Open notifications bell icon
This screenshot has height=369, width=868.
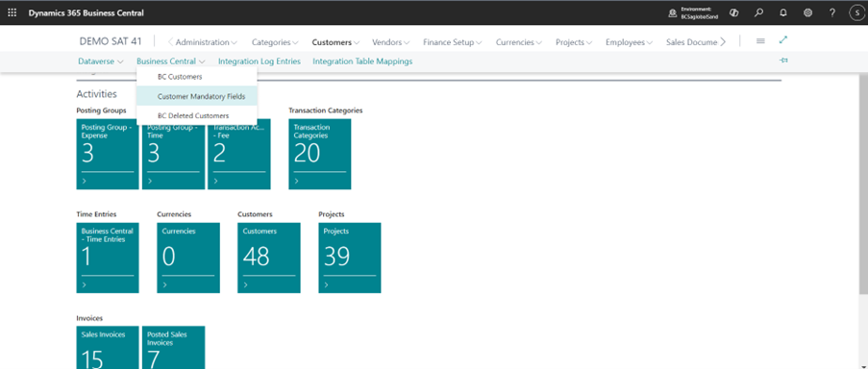pos(783,12)
